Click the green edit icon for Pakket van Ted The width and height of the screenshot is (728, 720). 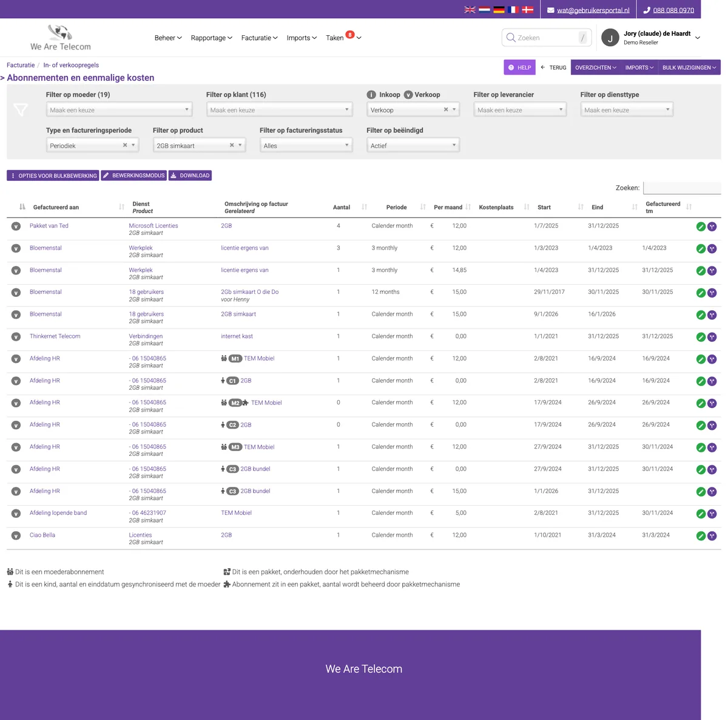(x=701, y=226)
